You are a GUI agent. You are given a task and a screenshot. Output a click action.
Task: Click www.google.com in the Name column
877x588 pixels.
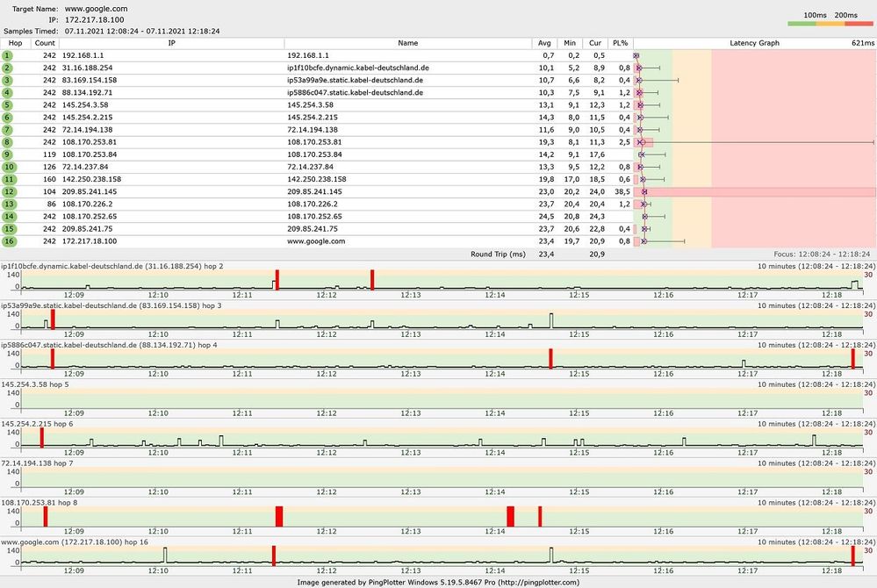pos(316,241)
